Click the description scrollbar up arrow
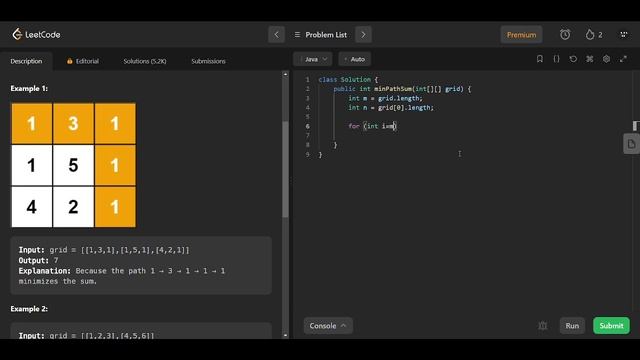The image size is (640, 360). pyautogui.click(x=285, y=75)
